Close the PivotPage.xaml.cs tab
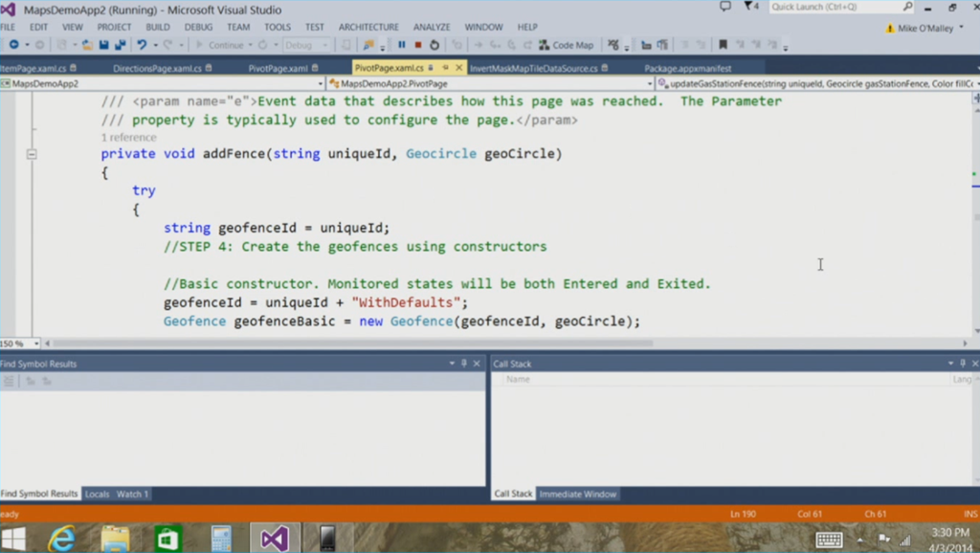The width and height of the screenshot is (980, 553). (x=458, y=68)
